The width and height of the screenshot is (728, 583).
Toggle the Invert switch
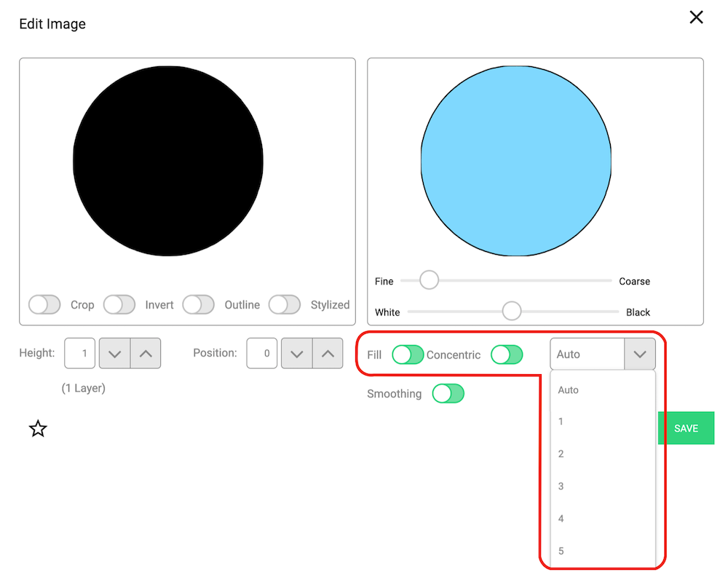pyautogui.click(x=119, y=304)
